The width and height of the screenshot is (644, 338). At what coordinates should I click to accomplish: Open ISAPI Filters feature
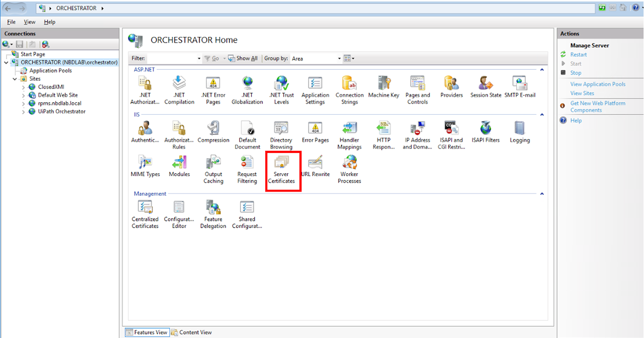pyautogui.click(x=486, y=132)
